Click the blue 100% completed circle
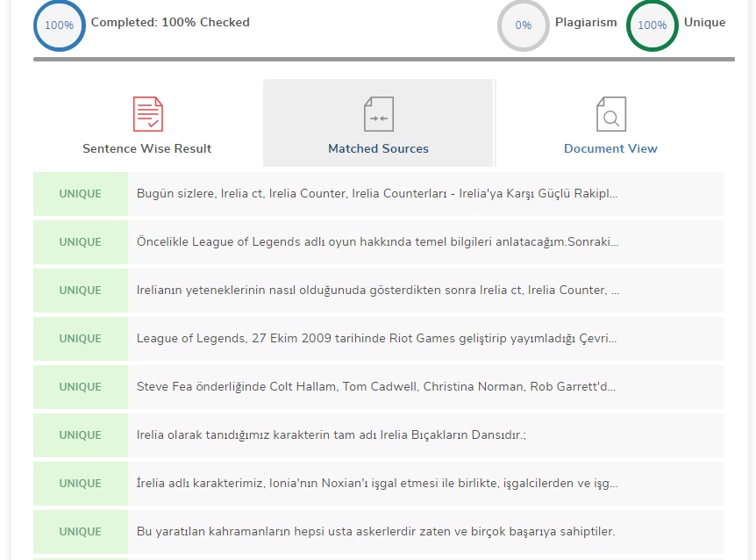Viewport: 756px width, 560px height. coord(59,25)
